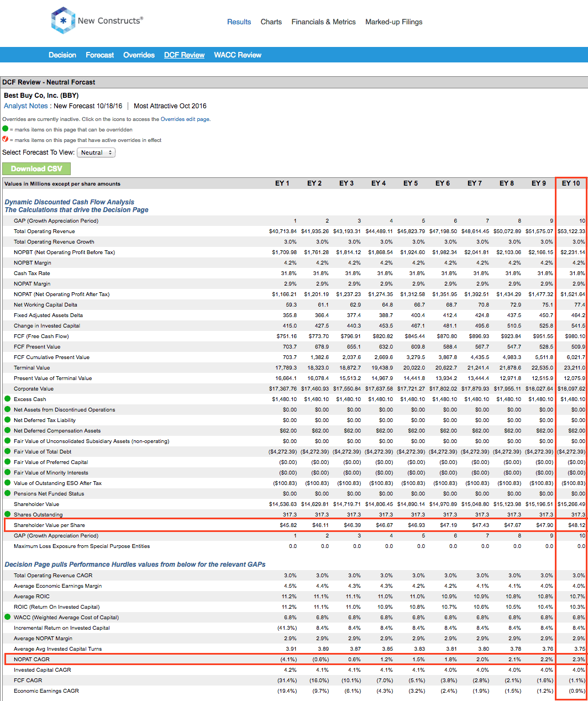The image size is (588, 701).
Task: Click override dot for Net Assets from Discontinued Operations
Action: pos(8,409)
